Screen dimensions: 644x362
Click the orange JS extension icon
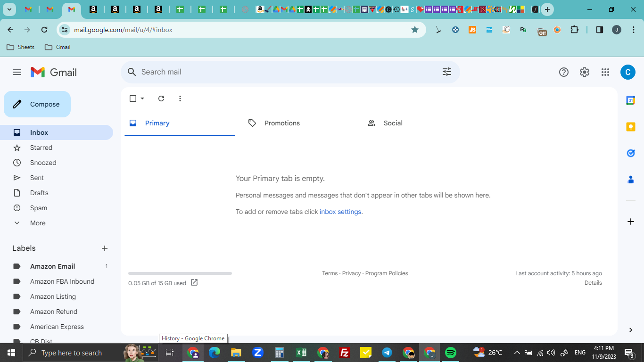472,30
